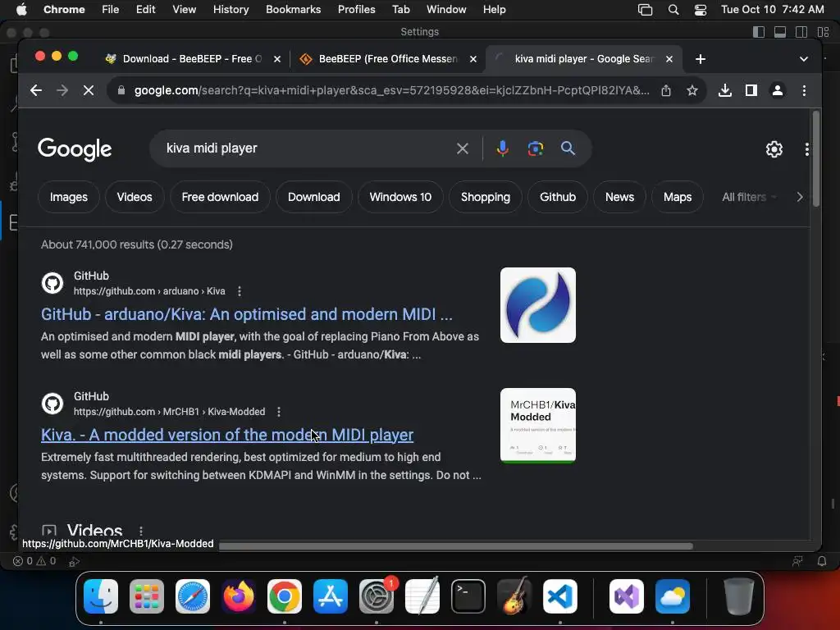The image size is (840, 630).
Task: Open Finder from the Dock
Action: point(101,596)
